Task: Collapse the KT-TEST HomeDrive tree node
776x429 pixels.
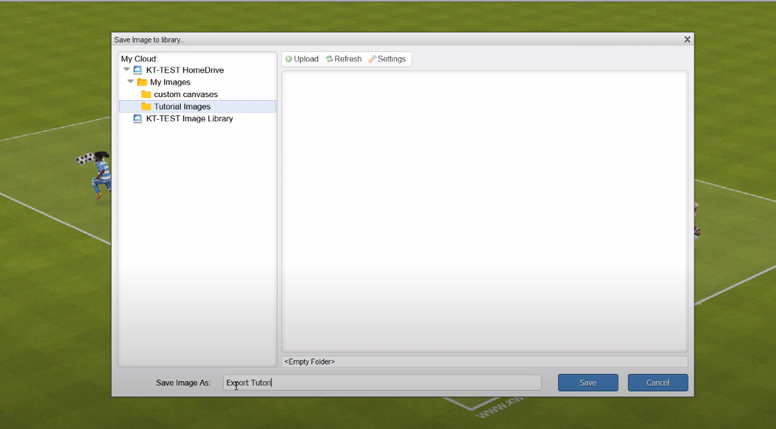Action: click(x=127, y=70)
